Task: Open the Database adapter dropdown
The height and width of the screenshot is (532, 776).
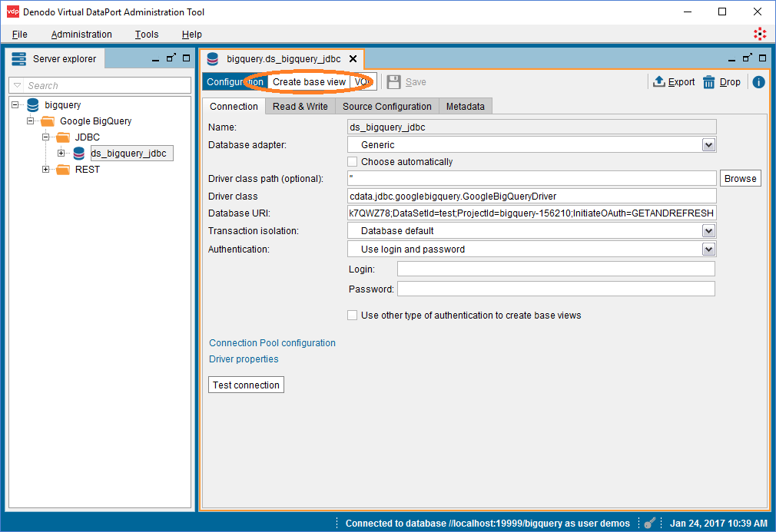Action: [x=708, y=145]
